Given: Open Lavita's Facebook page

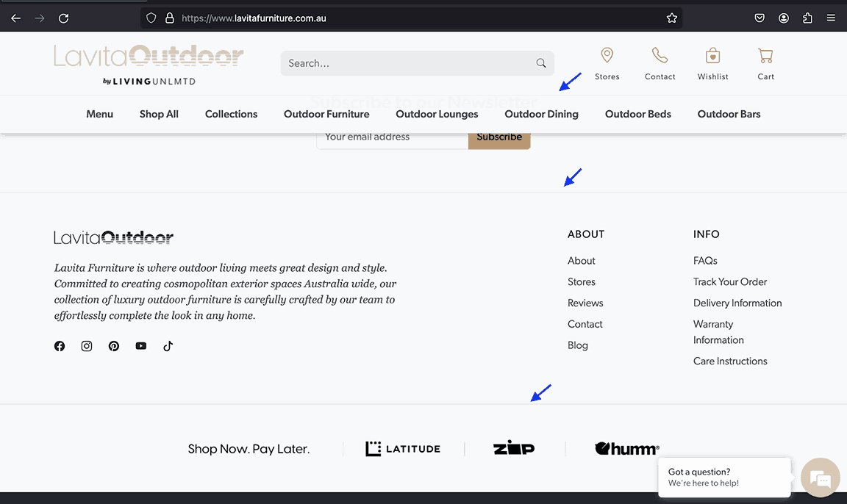Looking at the screenshot, I should (x=60, y=345).
